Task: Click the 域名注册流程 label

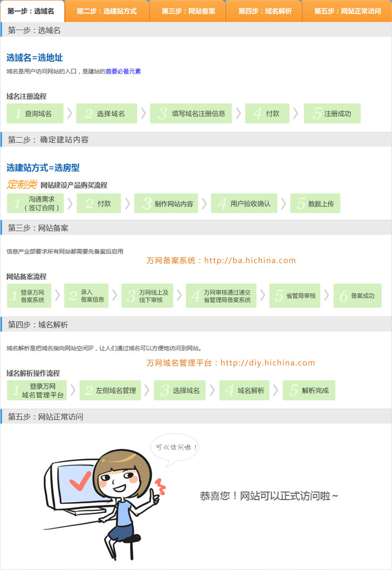Action: (27, 97)
